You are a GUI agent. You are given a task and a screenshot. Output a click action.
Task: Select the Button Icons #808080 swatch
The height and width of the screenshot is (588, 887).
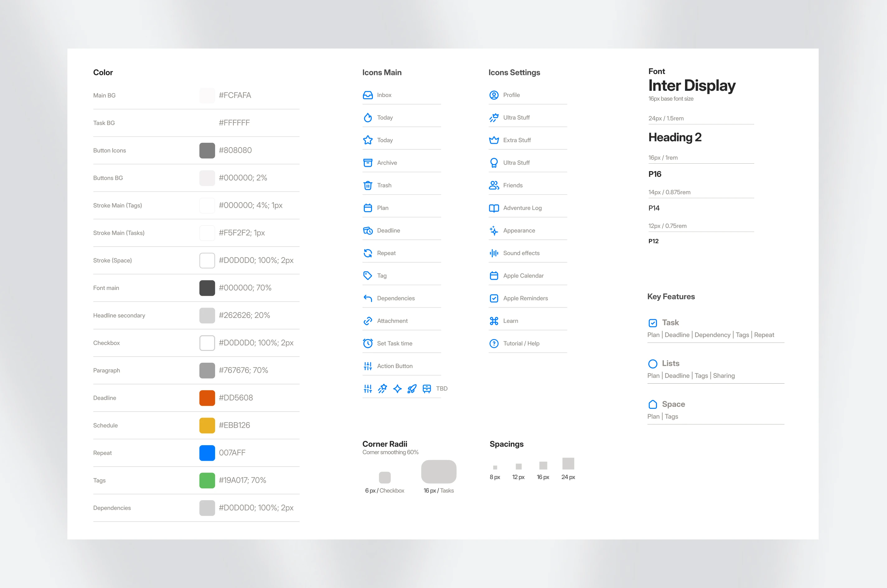[207, 150]
